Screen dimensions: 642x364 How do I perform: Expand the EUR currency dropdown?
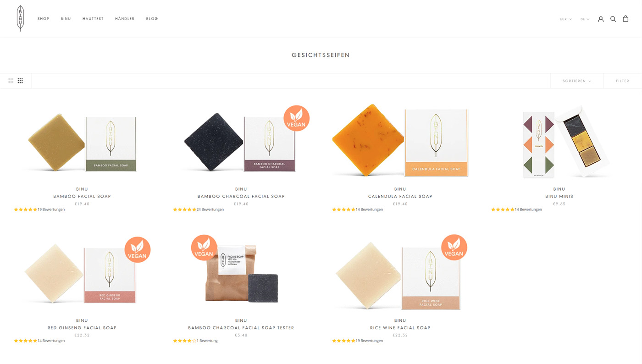[566, 19]
